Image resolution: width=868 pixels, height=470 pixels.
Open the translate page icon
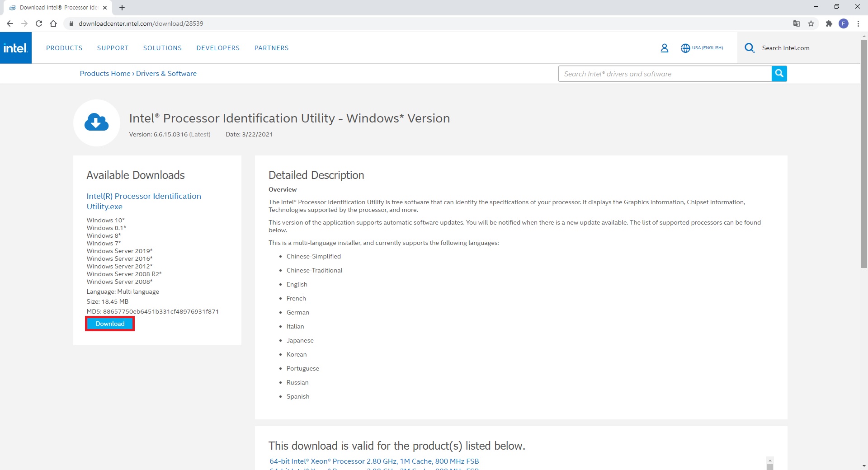coord(797,23)
